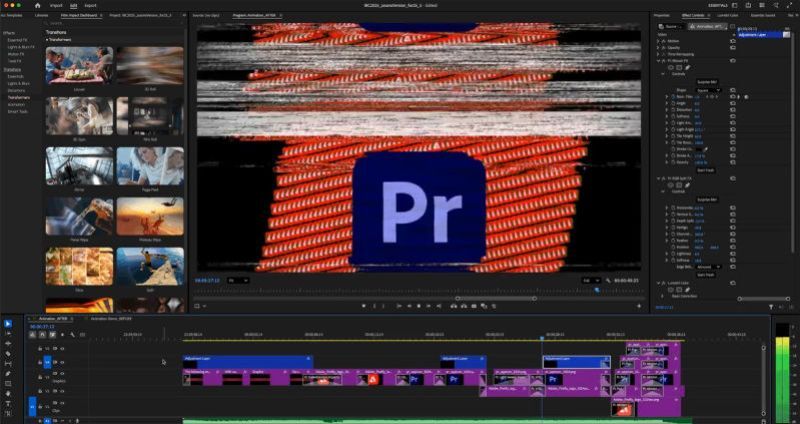This screenshot has height=424, width=800.
Task: Click the Program monitor scrubber playhead
Action: coord(597,290)
